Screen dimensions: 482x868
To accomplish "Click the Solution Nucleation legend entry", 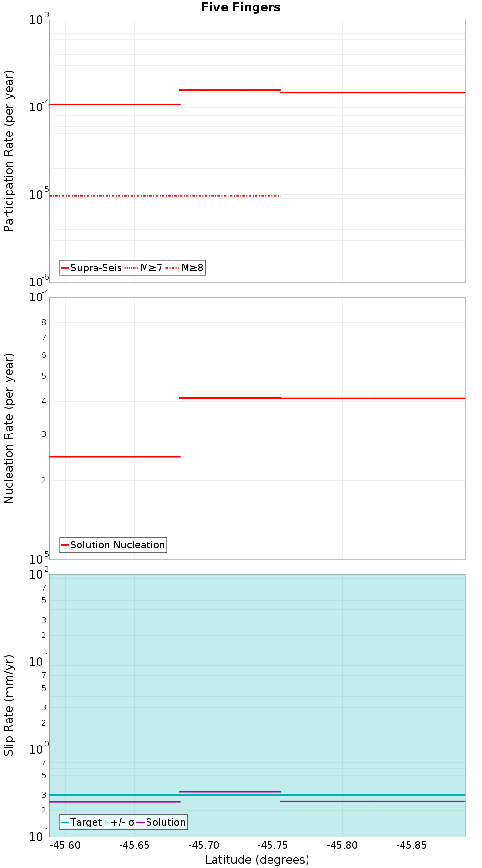I will [113, 545].
